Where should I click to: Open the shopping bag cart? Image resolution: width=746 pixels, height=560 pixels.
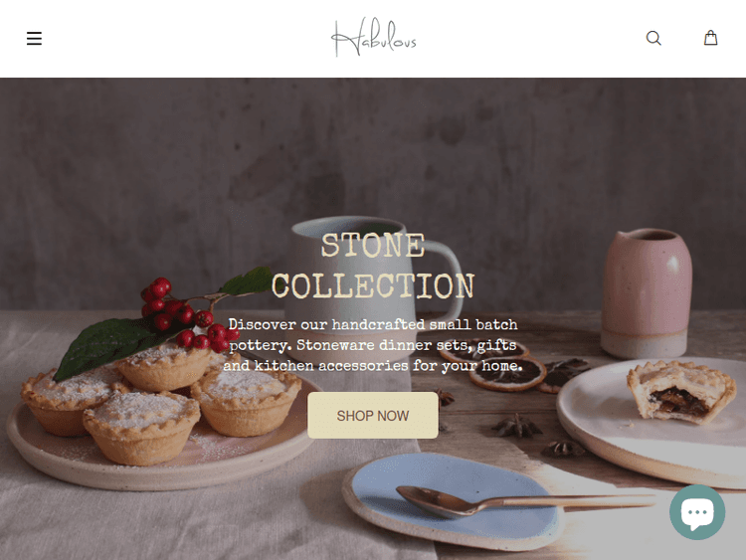pos(710,38)
